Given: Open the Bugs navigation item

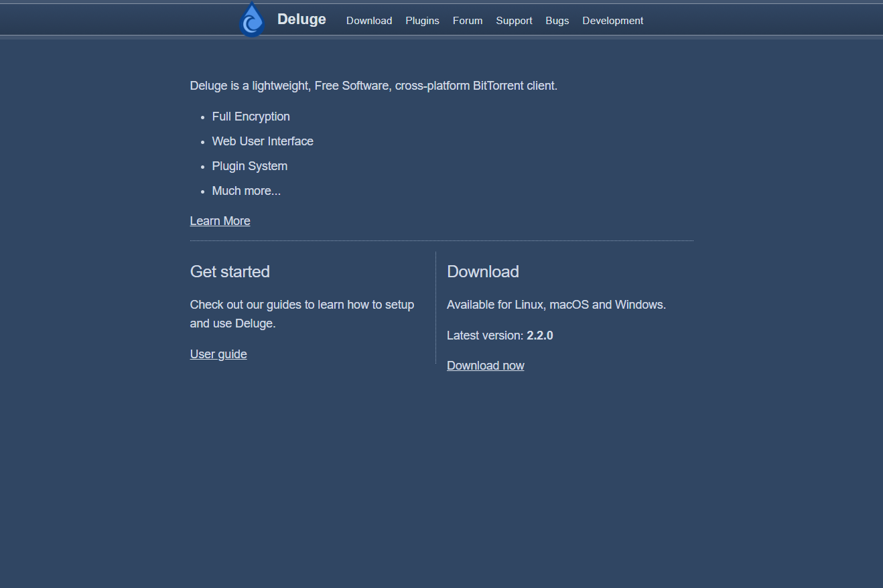Looking at the screenshot, I should click(x=557, y=21).
